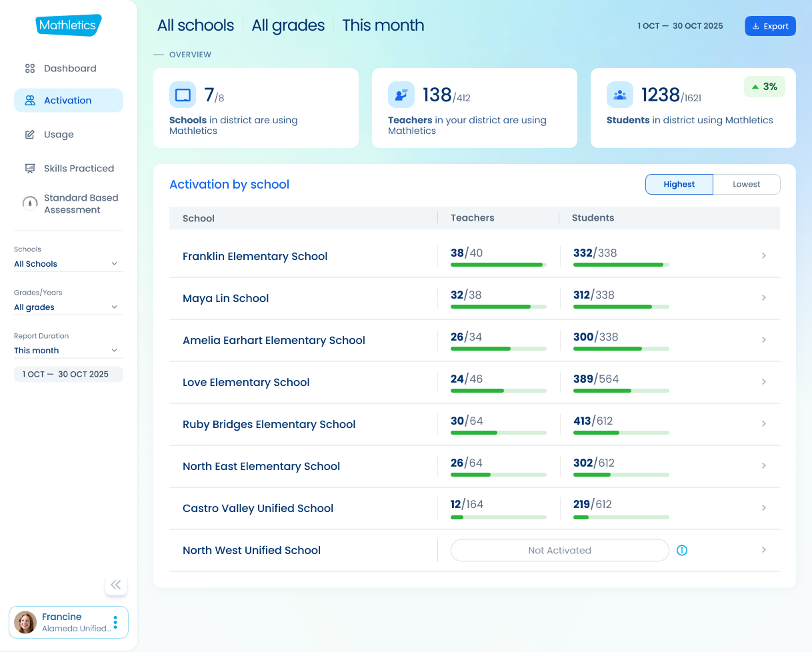Click the North West Unified School name

click(x=252, y=550)
